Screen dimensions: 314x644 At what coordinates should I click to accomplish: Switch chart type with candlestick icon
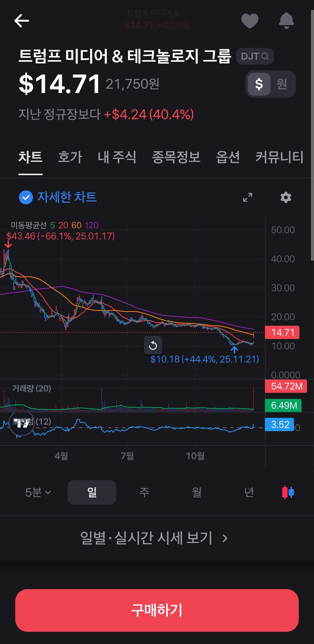[288, 492]
